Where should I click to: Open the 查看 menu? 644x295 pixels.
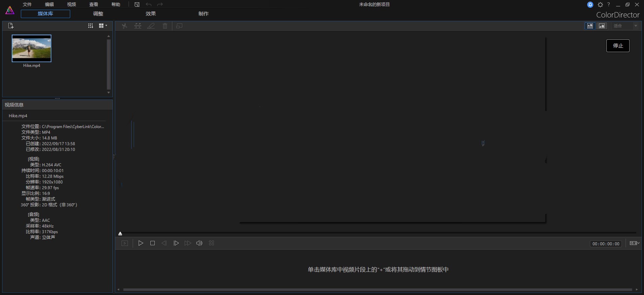(x=94, y=4)
